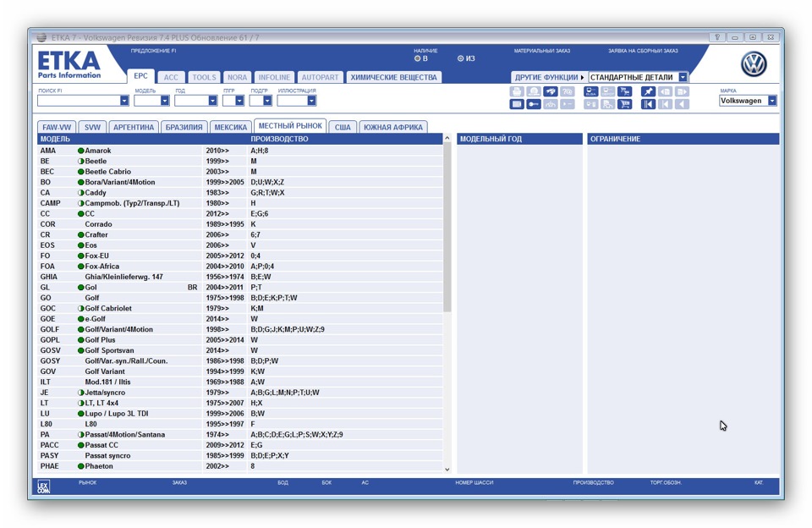The width and height of the screenshot is (812, 528).
Task: Switch to the США market tab
Action: [343, 127]
